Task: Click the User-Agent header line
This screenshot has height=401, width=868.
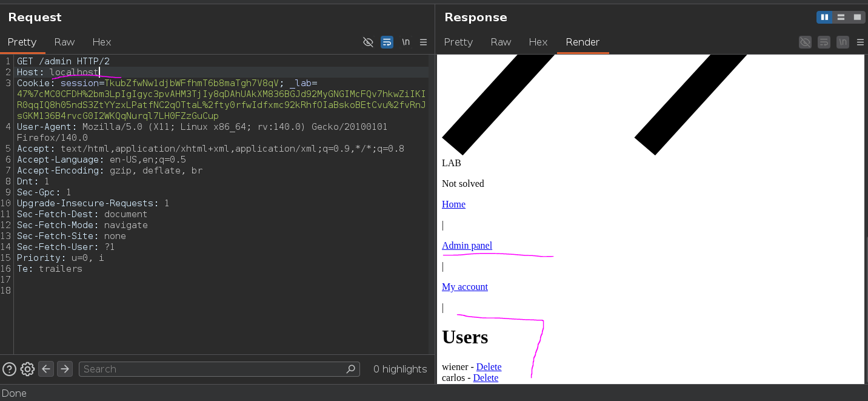Action: [202, 132]
